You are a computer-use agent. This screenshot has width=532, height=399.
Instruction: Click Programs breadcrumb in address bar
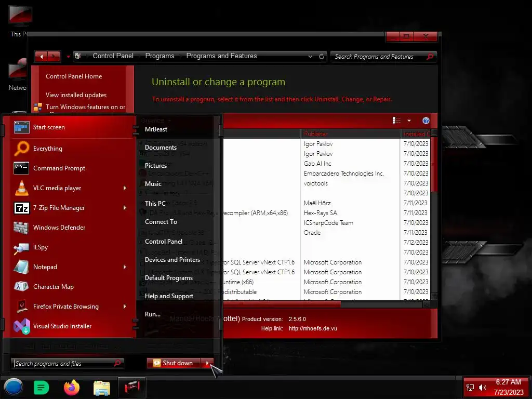160,56
